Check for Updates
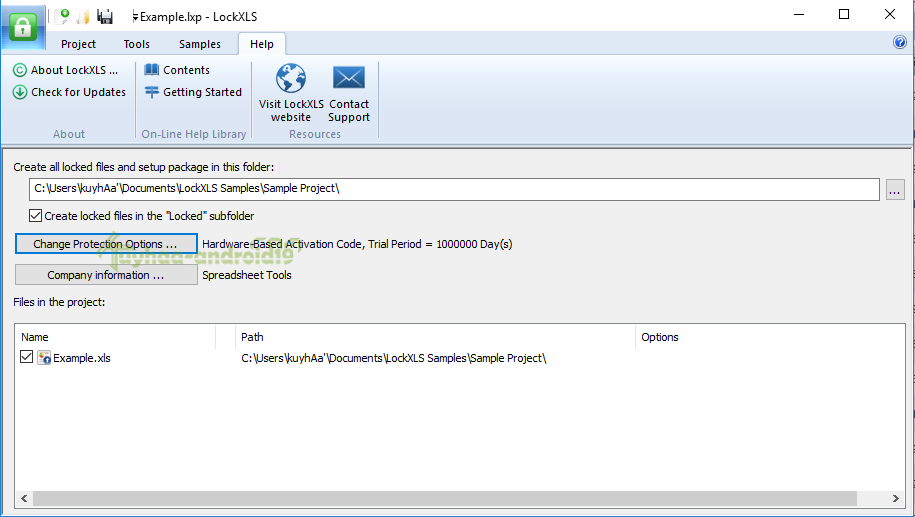The width and height of the screenshot is (915, 517). click(69, 92)
